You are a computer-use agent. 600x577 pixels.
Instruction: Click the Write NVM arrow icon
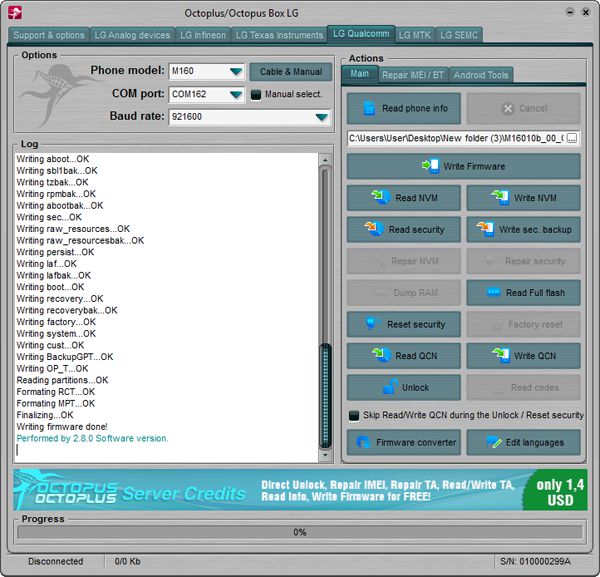coord(500,197)
